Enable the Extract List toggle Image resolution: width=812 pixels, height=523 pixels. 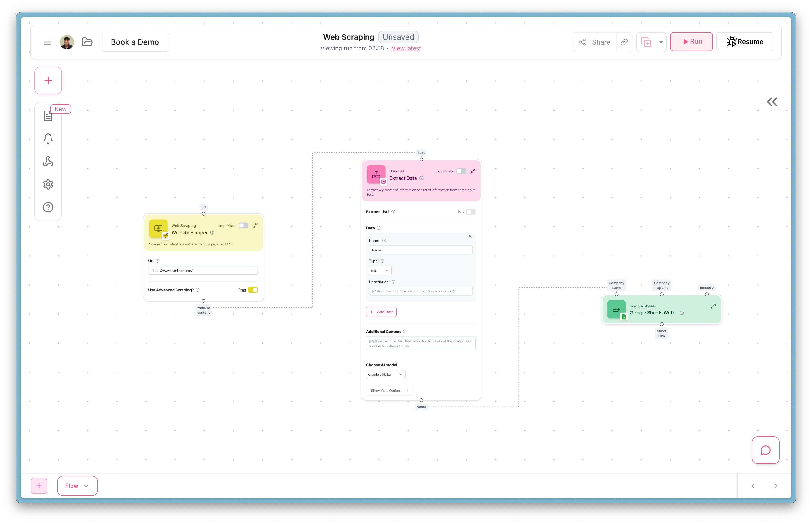[x=470, y=211]
